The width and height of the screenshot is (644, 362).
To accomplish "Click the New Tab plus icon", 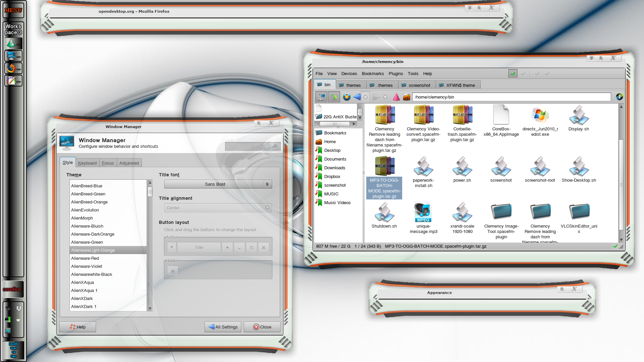I will tap(347, 97).
